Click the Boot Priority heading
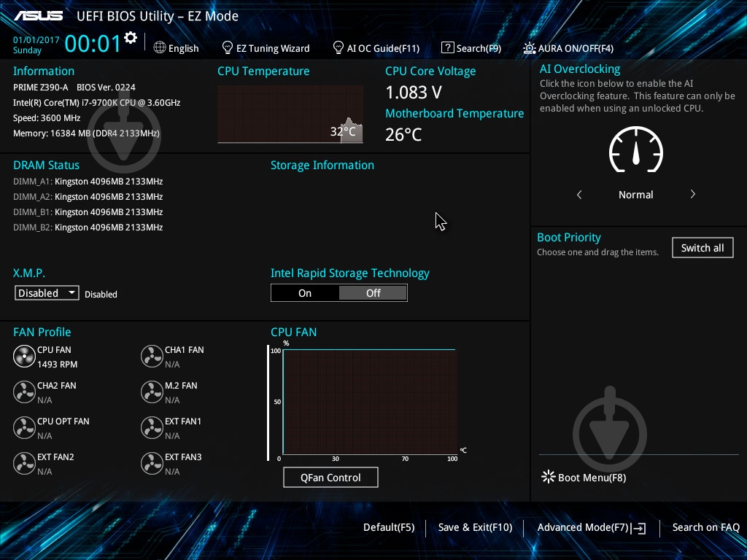This screenshot has height=560, width=747. (569, 237)
